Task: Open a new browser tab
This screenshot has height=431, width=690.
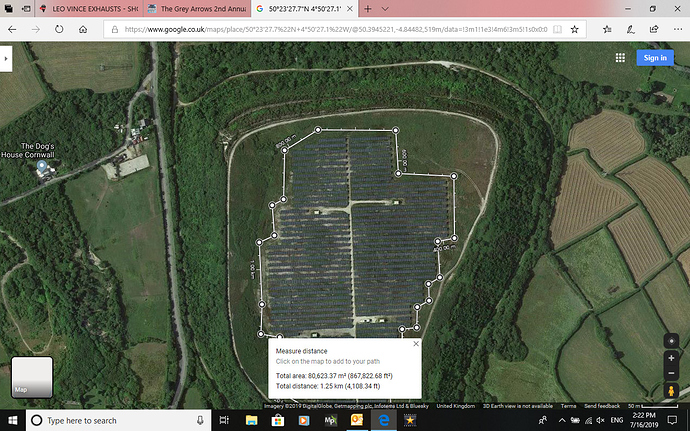Action: tap(368, 9)
